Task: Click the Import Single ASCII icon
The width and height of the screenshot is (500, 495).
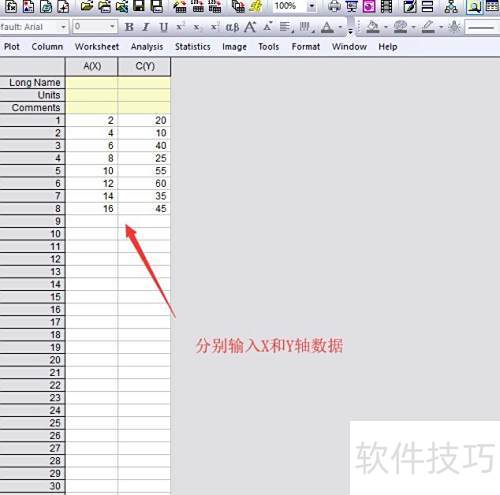Action: click(x=198, y=6)
